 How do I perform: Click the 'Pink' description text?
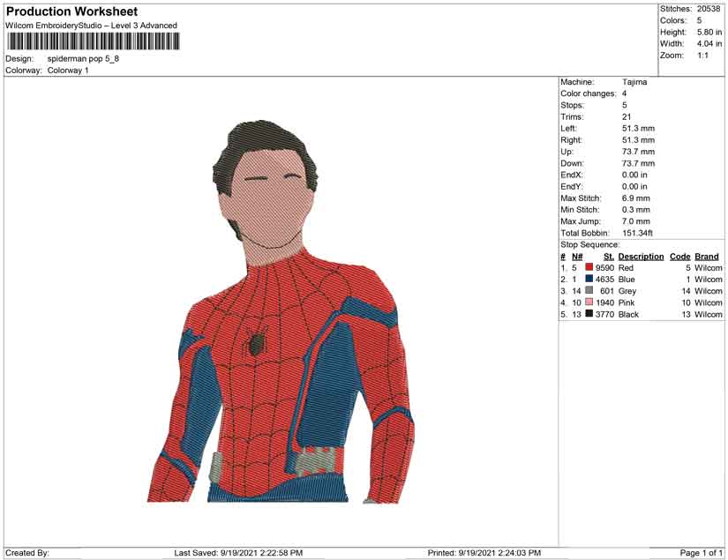tap(627, 302)
